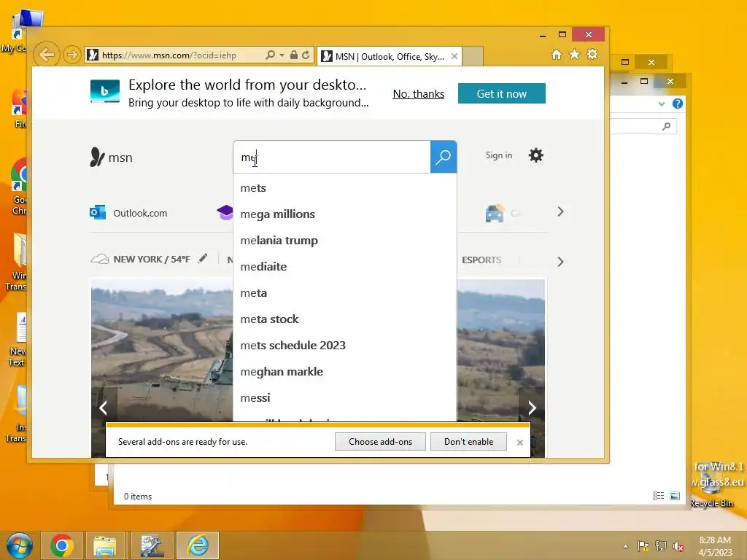Open the IE Favorites star

(575, 54)
